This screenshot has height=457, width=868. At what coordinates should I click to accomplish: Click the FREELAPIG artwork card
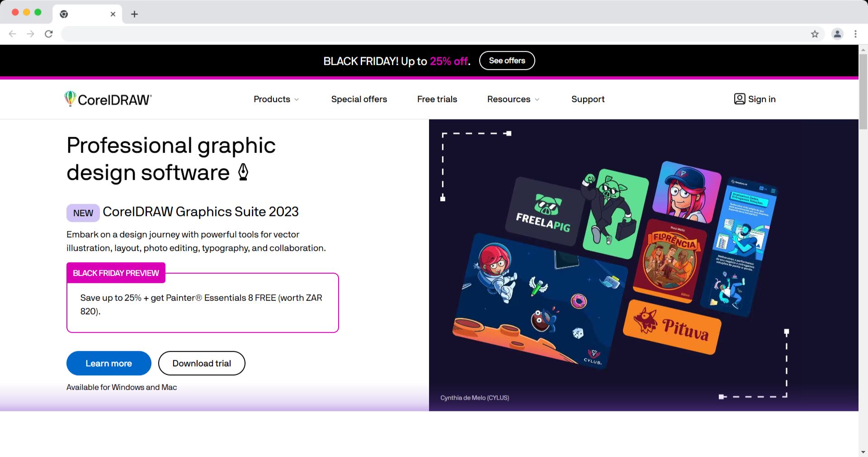coord(544,211)
